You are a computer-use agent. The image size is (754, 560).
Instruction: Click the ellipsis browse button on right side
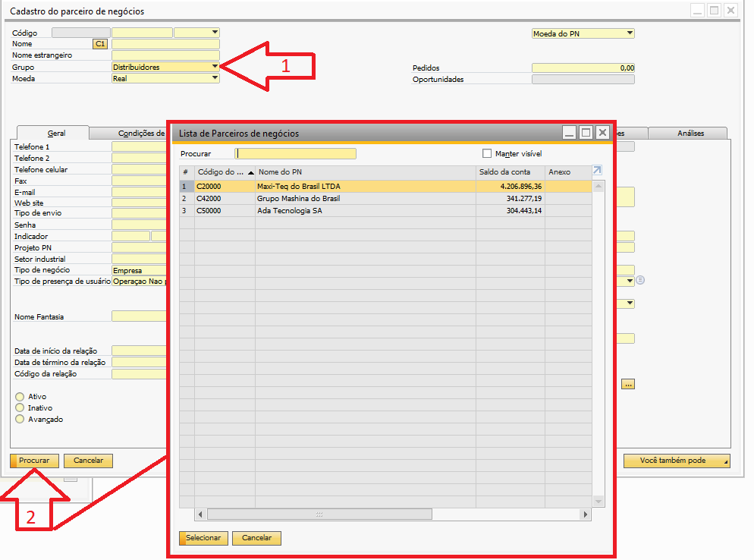[x=627, y=385]
